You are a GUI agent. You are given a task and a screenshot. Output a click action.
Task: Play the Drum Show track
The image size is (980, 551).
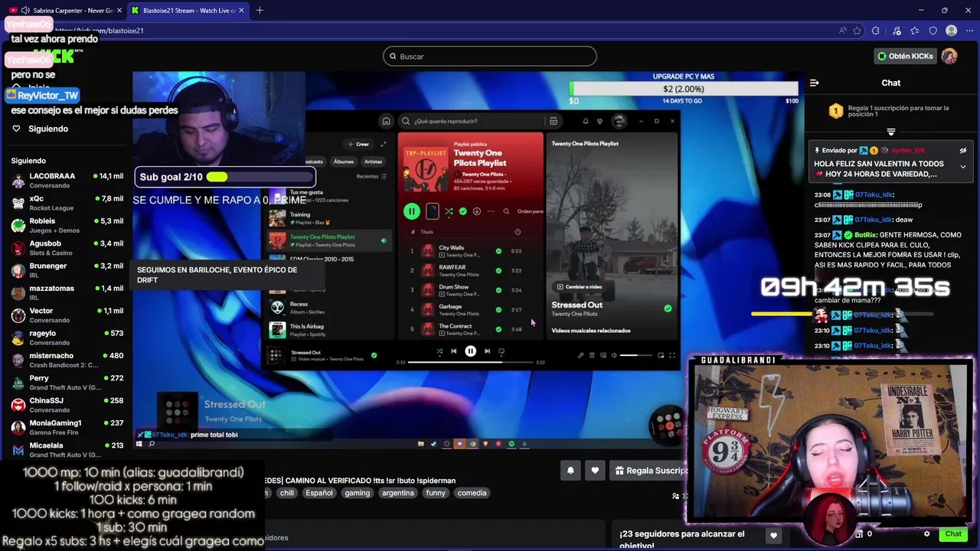pyautogui.click(x=469, y=290)
